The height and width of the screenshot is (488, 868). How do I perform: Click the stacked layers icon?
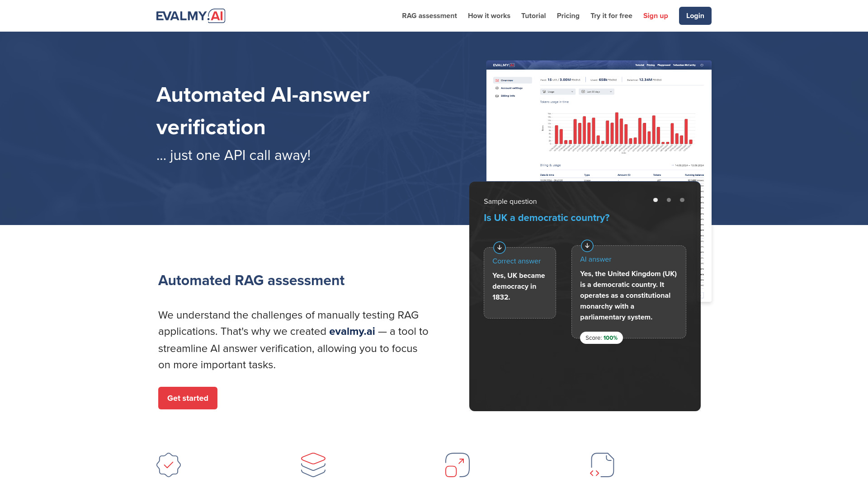[313, 465]
